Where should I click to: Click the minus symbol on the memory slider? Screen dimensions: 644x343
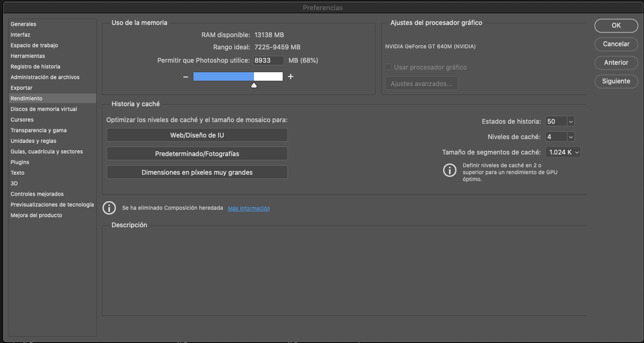[x=185, y=76]
